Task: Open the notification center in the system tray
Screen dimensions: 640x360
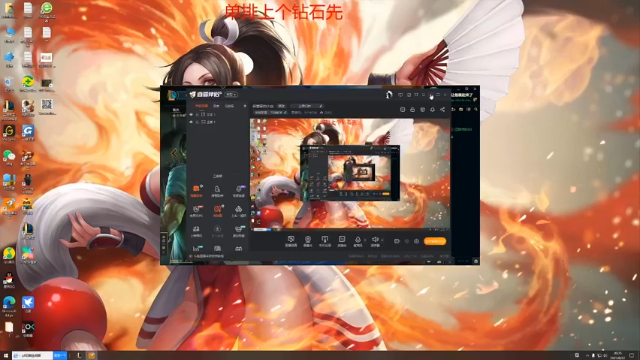Action: pyautogui.click(x=631, y=356)
